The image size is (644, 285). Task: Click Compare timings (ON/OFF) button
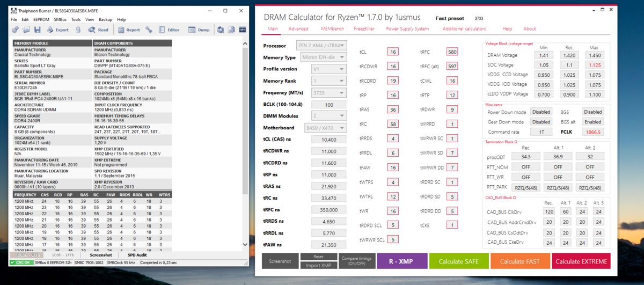click(x=356, y=261)
